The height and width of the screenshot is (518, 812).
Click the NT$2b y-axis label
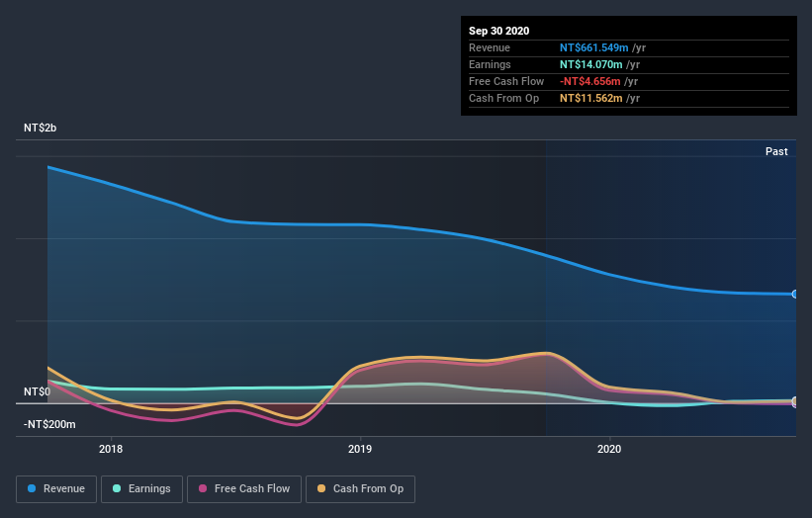(40, 128)
